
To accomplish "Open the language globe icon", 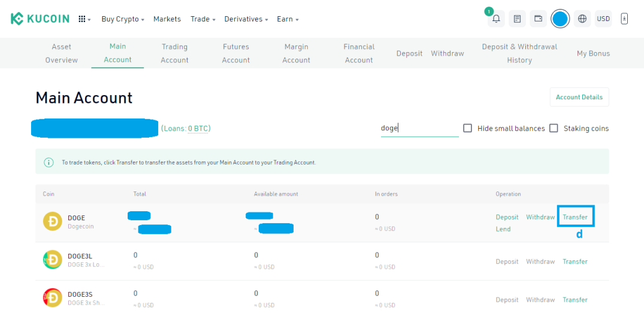I will click(582, 19).
